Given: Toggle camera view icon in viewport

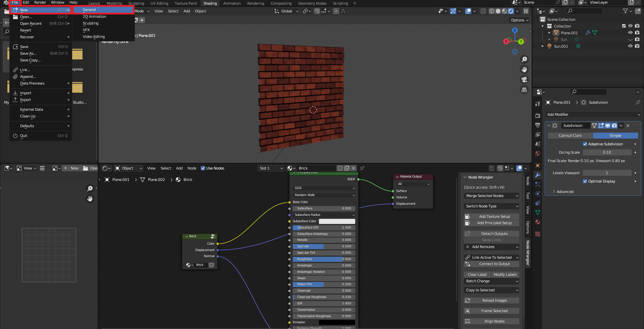Looking at the screenshot, I should point(524,80).
